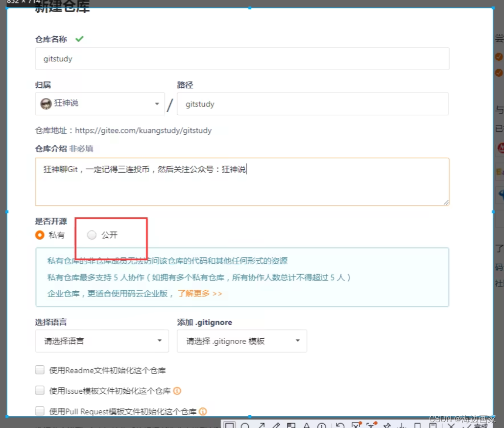Screen dimensions: 504x428
Task: Click the 路径 path input field
Action: coord(313,103)
